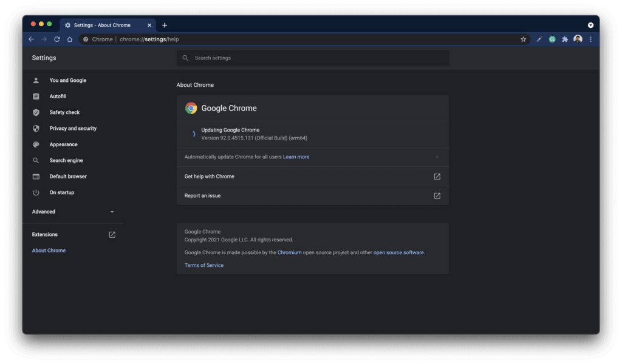
Task: Bookmark this page with the star icon
Action: pyautogui.click(x=523, y=39)
